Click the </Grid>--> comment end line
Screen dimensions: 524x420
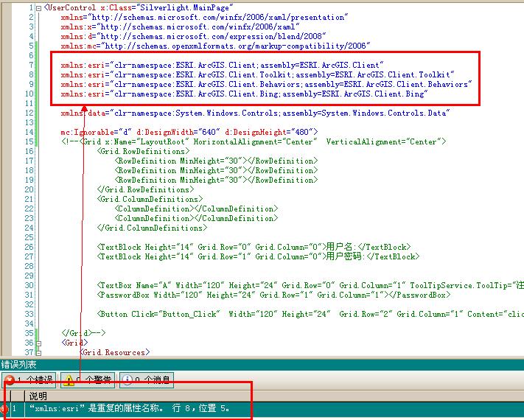(83, 333)
